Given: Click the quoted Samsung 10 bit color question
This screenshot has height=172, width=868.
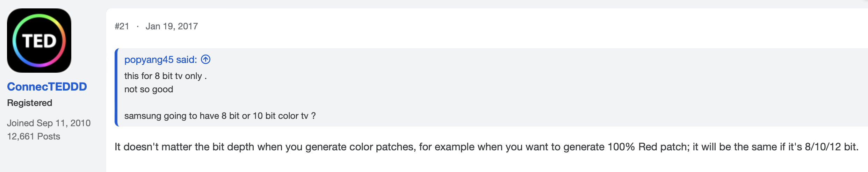Looking at the screenshot, I should (220, 116).
